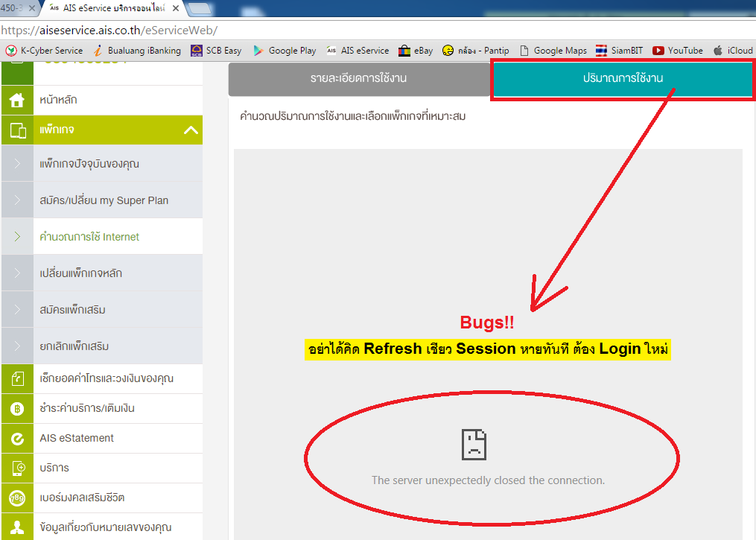Viewport: 756px width, 540px height.
Task: Click the phone bill icon beside เช็กยอดค่าโทร
Action: pos(17,379)
